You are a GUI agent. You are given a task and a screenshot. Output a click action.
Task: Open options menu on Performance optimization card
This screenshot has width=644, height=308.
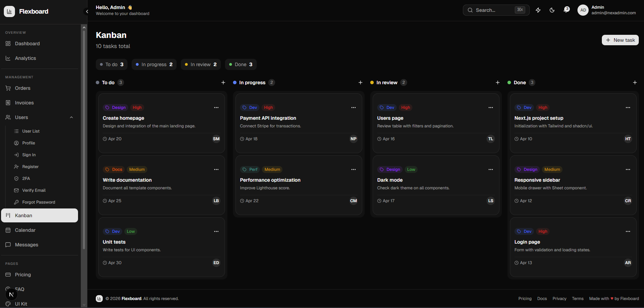point(354,169)
